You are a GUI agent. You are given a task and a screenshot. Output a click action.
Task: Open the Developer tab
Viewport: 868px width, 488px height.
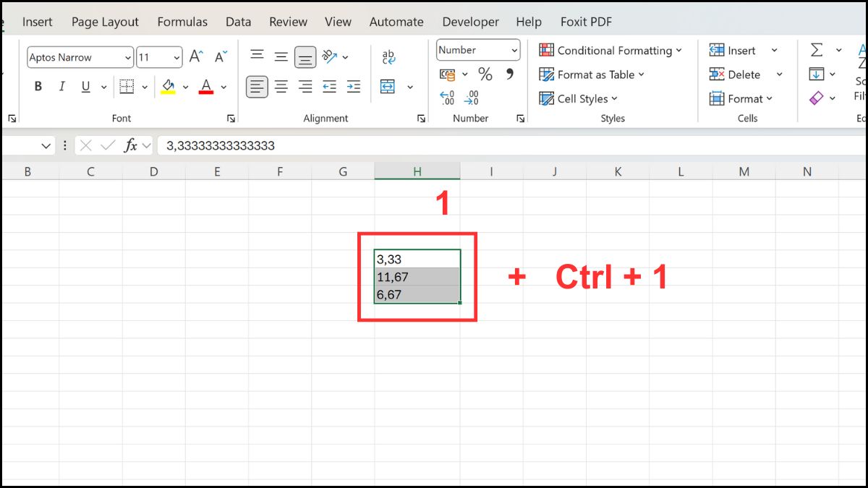pos(470,22)
